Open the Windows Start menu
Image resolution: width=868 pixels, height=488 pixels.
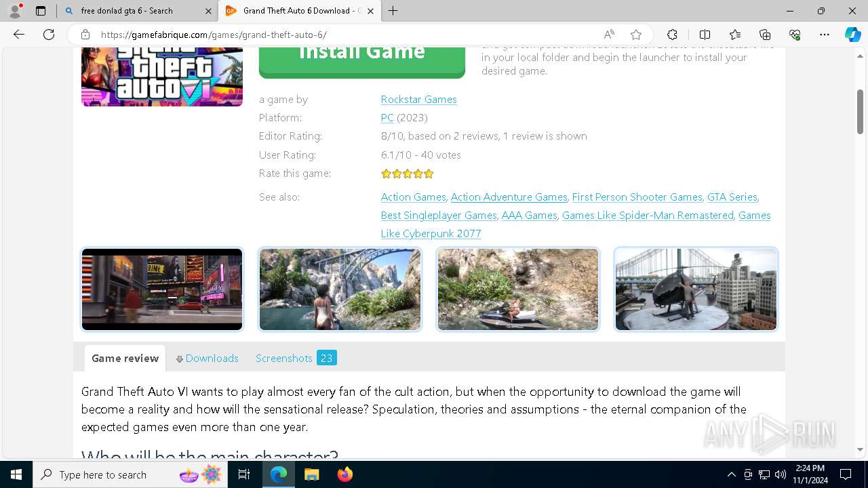point(16,474)
